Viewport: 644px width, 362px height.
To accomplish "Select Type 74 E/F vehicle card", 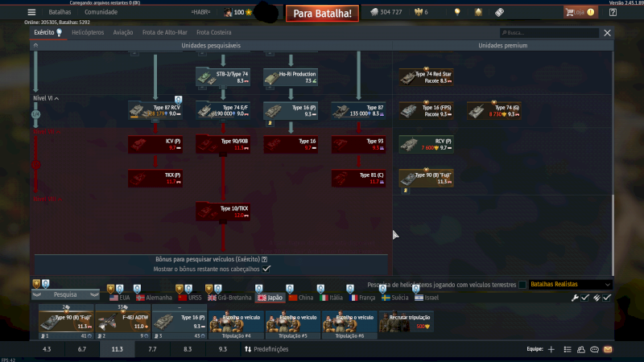I will point(223,111).
